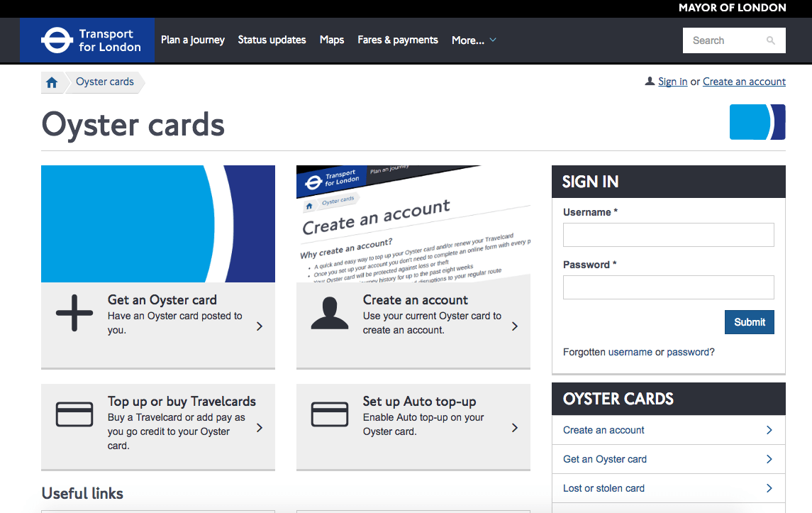812x513 pixels.
Task: Focus the Username input field
Action: point(669,235)
